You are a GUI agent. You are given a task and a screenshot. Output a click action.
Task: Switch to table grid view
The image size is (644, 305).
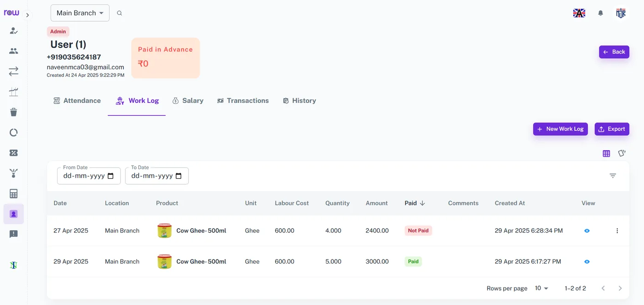[x=606, y=153]
